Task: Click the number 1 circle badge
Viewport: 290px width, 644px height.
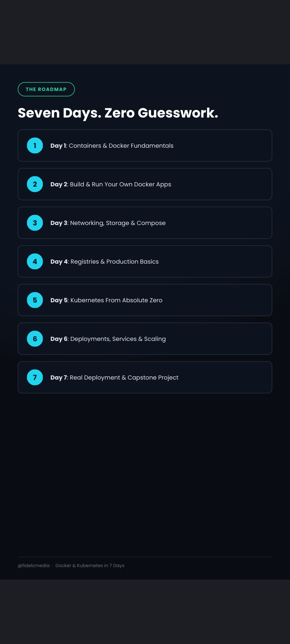Action: 35,146
